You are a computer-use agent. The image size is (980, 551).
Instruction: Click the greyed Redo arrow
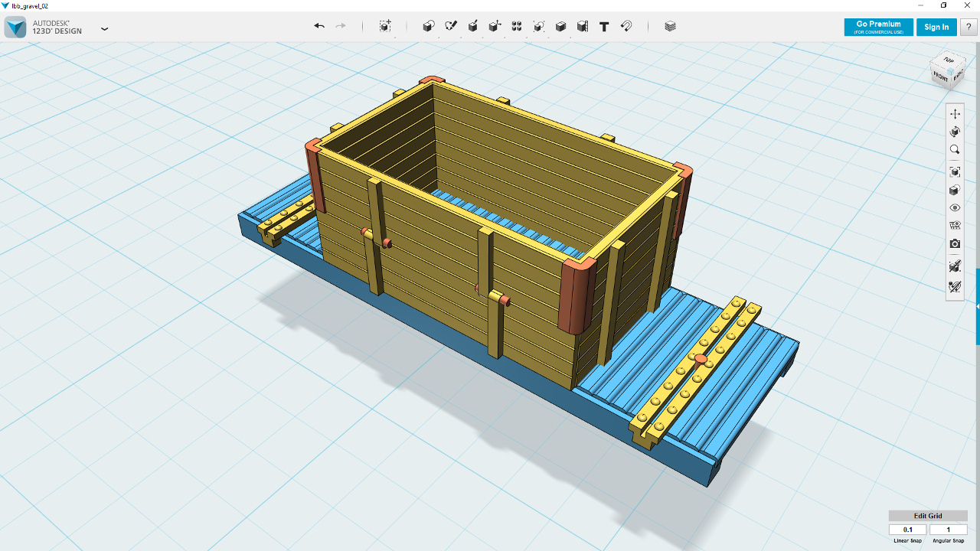[x=341, y=26]
